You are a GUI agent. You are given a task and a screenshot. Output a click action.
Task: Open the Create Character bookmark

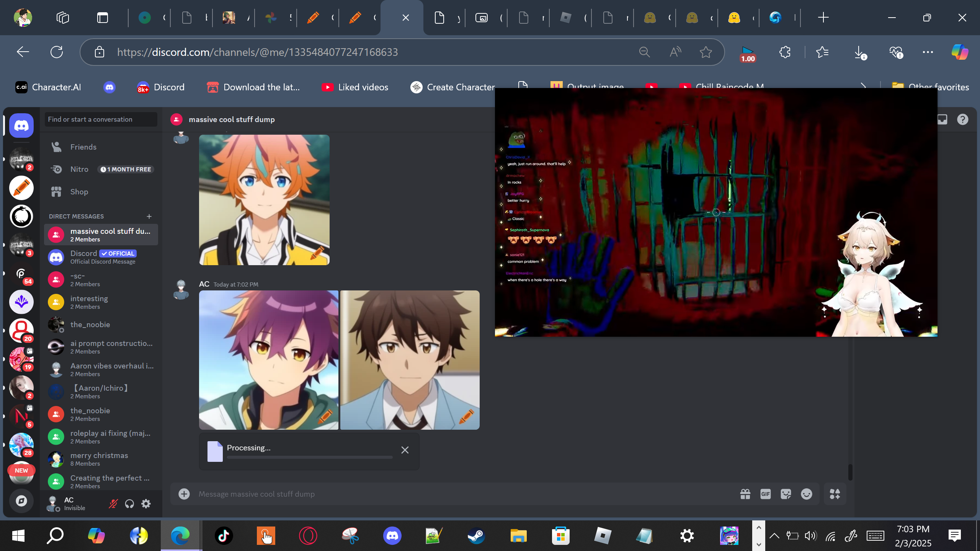click(452, 87)
